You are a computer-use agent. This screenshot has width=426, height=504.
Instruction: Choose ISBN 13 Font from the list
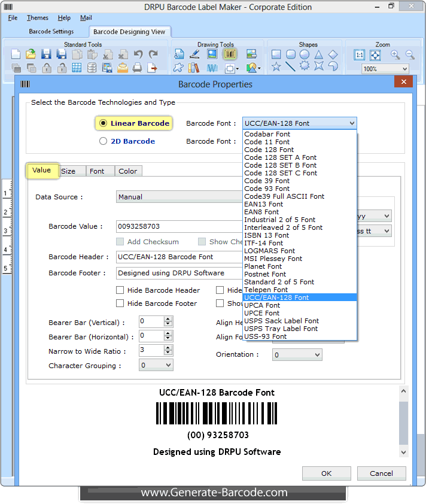tap(266, 235)
